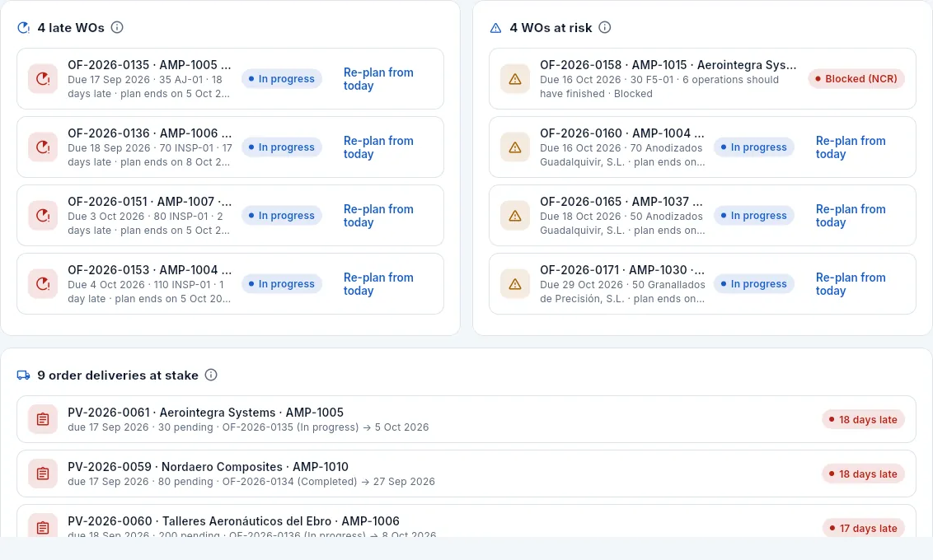Re-plan OF-2026-0135 from today

[378, 79]
